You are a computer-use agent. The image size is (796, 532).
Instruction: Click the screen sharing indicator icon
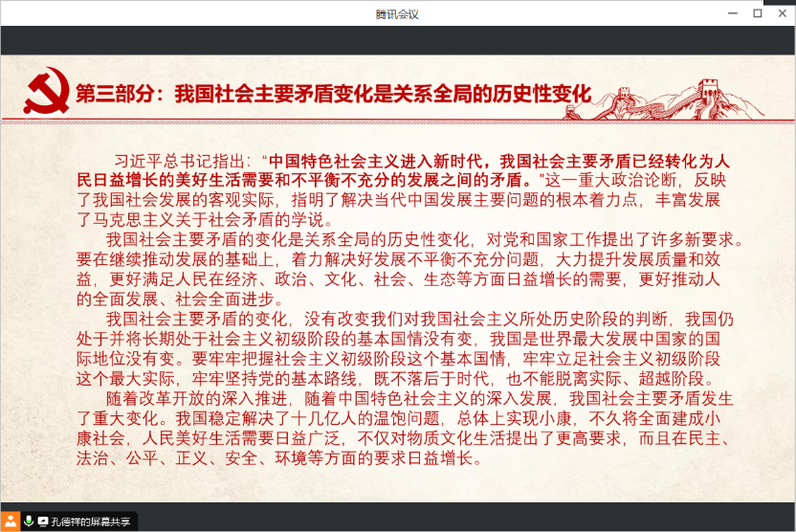pyautogui.click(x=43, y=521)
